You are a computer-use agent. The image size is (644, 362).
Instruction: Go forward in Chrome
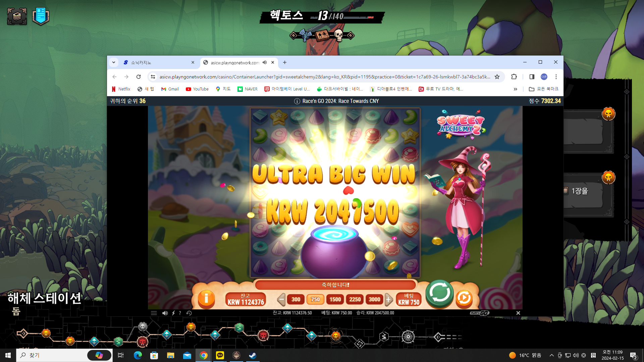pos(126,77)
